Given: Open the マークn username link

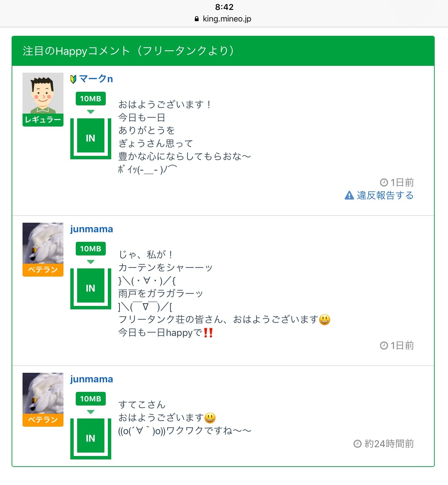Looking at the screenshot, I should 96,79.
